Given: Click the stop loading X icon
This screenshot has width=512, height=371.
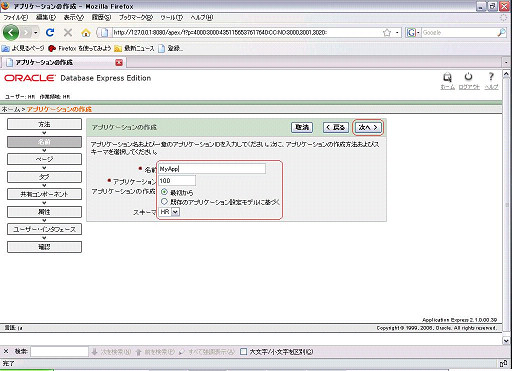Looking at the screenshot, I should point(68,32).
